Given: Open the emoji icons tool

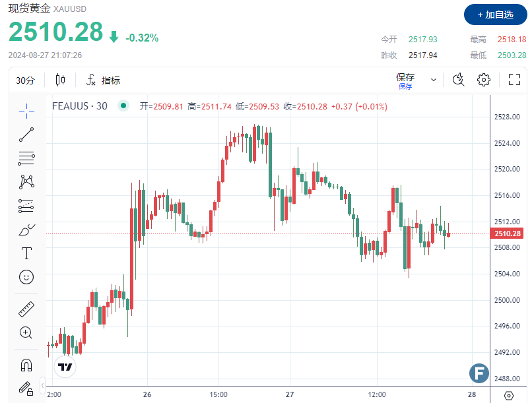Looking at the screenshot, I should tap(26, 277).
